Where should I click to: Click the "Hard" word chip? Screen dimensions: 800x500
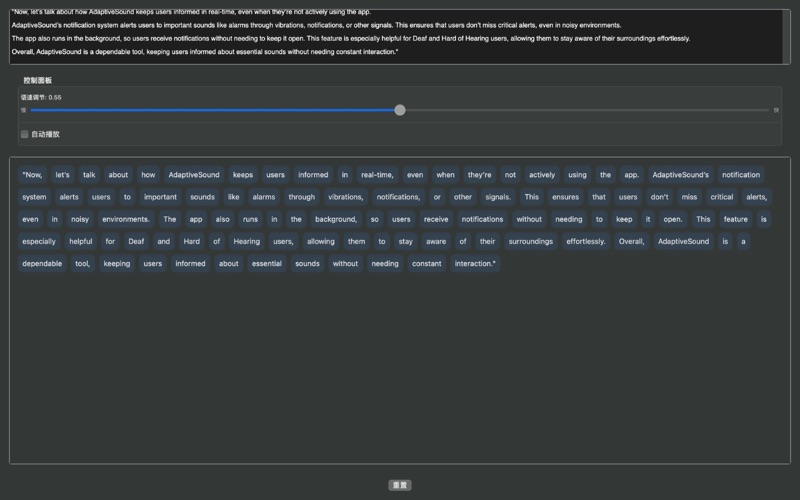tap(192, 241)
